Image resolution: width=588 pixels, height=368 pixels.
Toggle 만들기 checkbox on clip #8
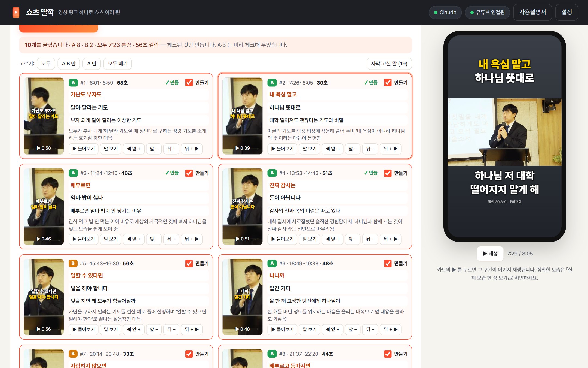click(388, 354)
